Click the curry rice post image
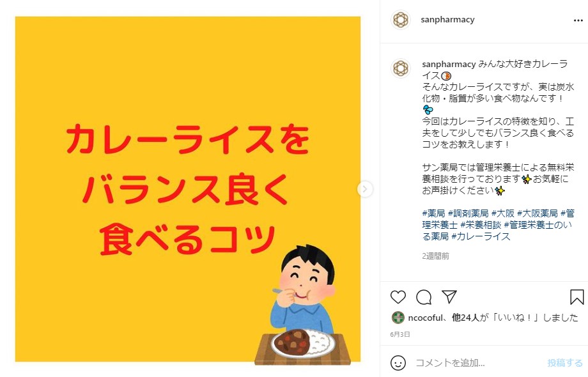Viewport: 588px width, 377px height. pos(188,189)
